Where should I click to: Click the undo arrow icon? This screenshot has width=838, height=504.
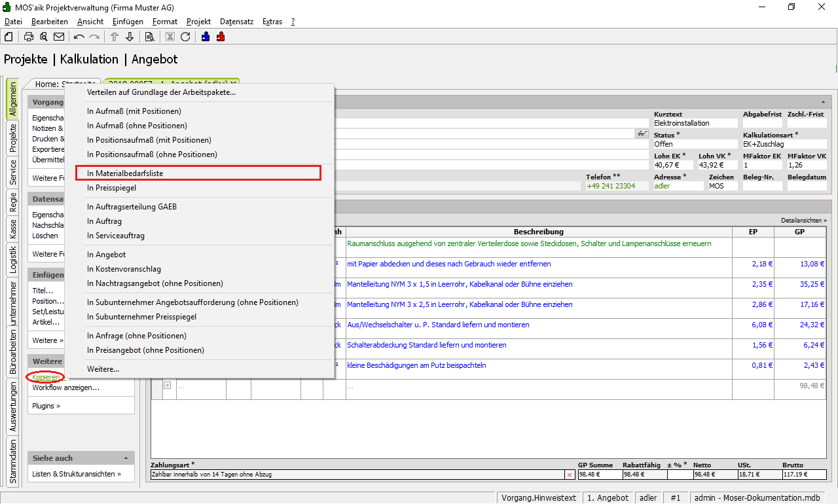79,37
